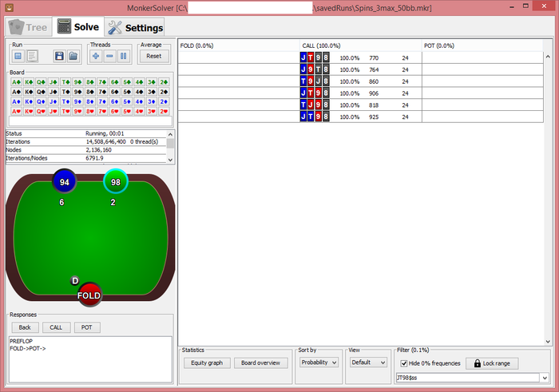Click the board cards text field
This screenshot has width=559, height=392.
[x=90, y=121]
